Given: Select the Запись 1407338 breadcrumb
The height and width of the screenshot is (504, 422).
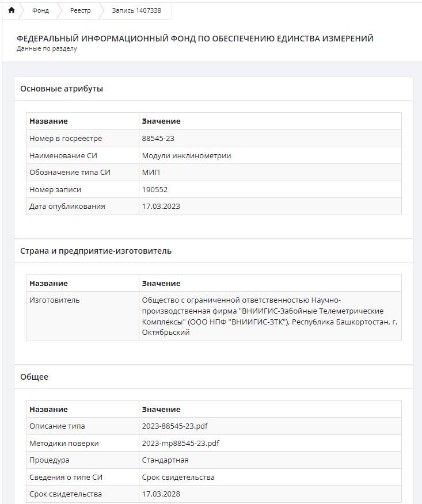Looking at the screenshot, I should click(x=136, y=10).
